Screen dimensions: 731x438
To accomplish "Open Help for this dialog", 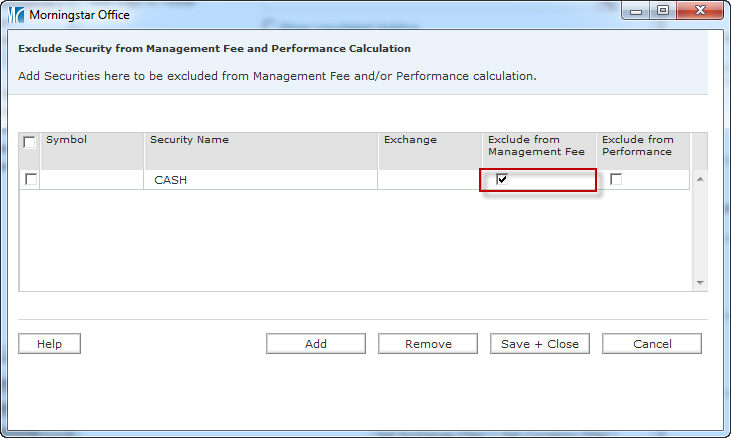I will (x=49, y=344).
